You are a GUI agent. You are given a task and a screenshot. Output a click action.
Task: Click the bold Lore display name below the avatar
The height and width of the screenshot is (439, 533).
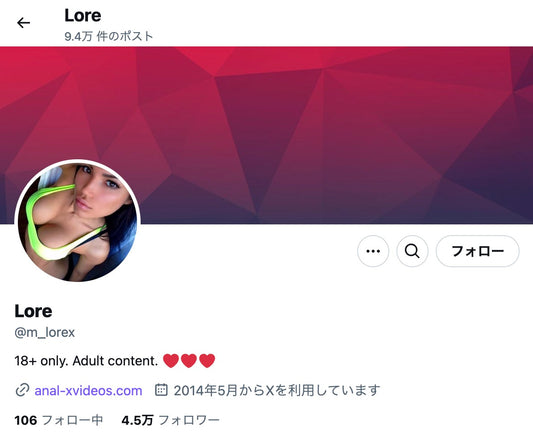pyautogui.click(x=33, y=311)
